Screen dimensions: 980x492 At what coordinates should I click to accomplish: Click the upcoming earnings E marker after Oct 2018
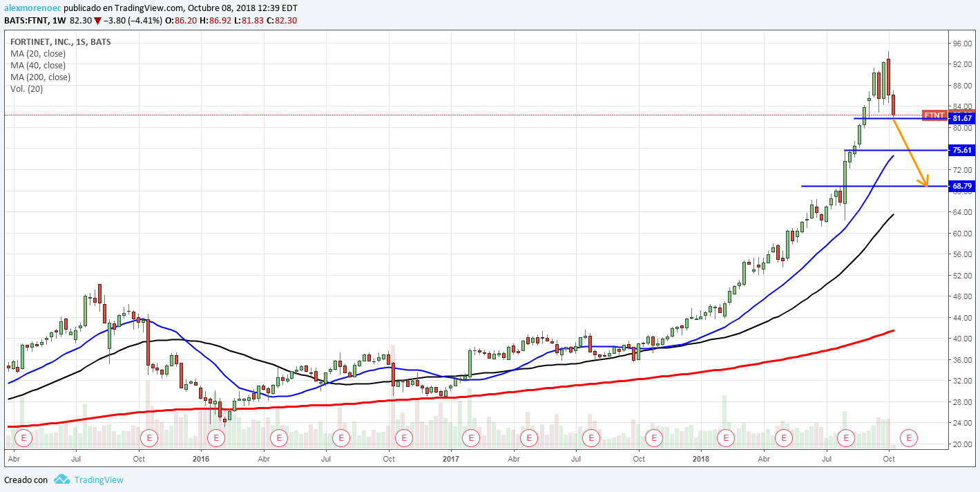click(910, 437)
